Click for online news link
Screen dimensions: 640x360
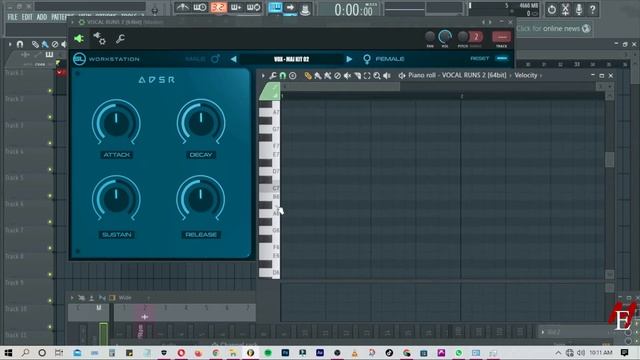click(x=553, y=29)
